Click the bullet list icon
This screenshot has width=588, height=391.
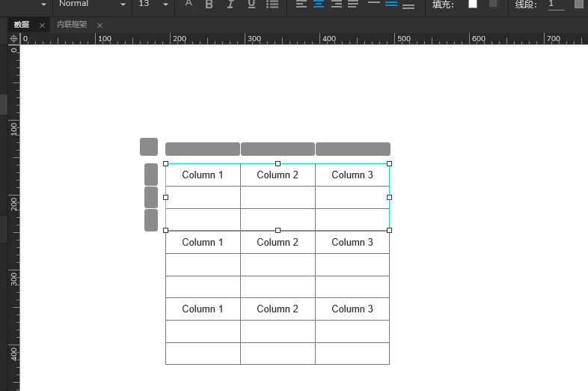click(x=272, y=4)
